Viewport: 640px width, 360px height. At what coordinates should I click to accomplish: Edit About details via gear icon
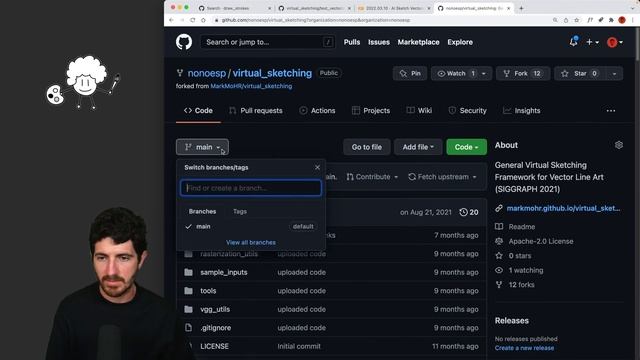[x=619, y=145]
